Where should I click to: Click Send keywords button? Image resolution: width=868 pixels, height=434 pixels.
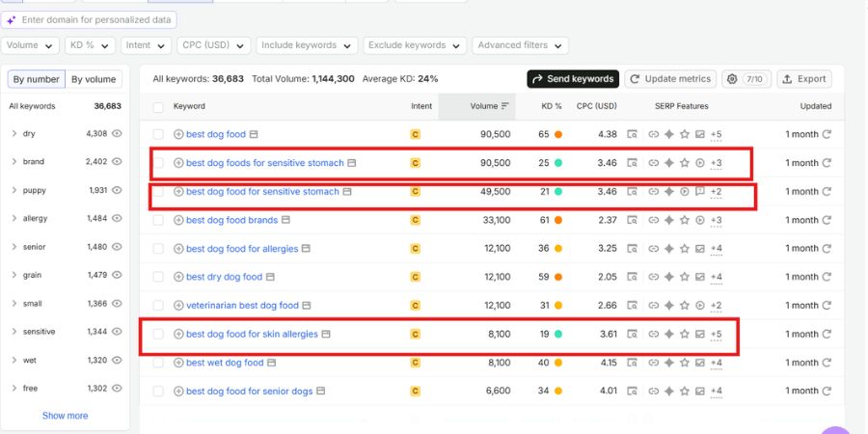point(573,79)
